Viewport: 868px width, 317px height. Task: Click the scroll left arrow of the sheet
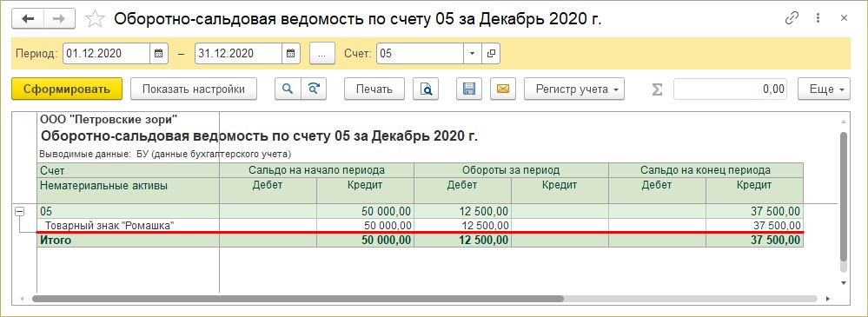click(x=22, y=299)
